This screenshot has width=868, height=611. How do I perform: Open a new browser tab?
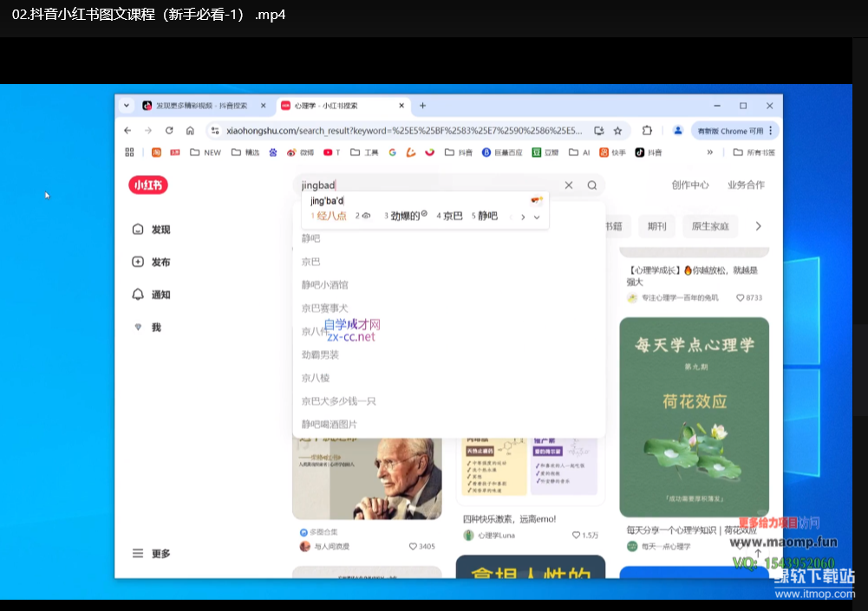422,106
